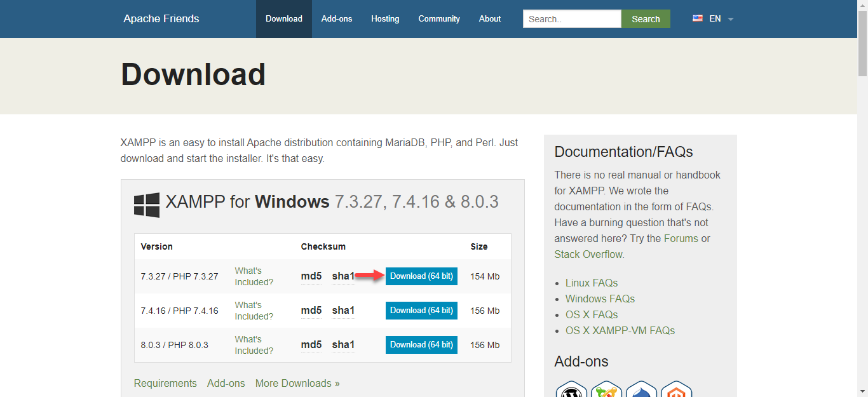Click the page's vertical scrollbar thumb

pos(862,43)
